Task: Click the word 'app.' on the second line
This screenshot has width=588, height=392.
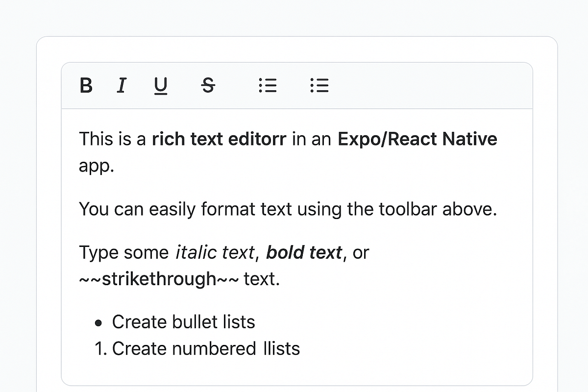Action: coord(96,166)
